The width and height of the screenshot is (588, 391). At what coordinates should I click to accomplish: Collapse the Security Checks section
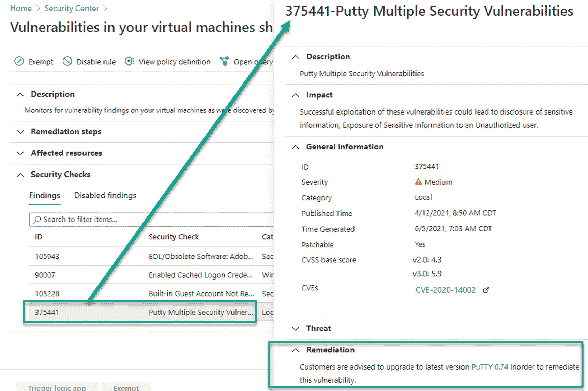(x=20, y=175)
